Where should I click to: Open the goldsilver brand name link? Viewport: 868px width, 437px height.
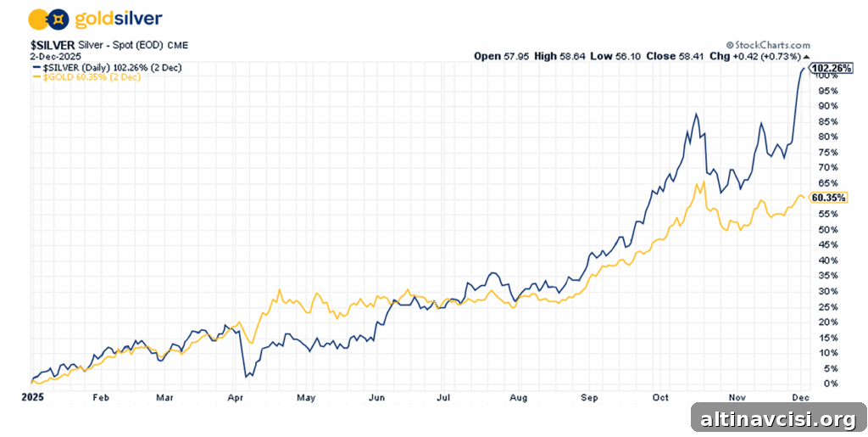point(118,20)
